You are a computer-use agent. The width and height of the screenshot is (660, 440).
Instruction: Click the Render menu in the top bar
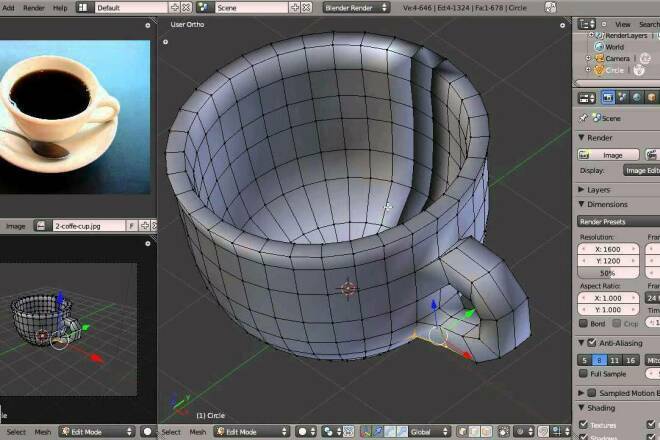coord(34,7)
